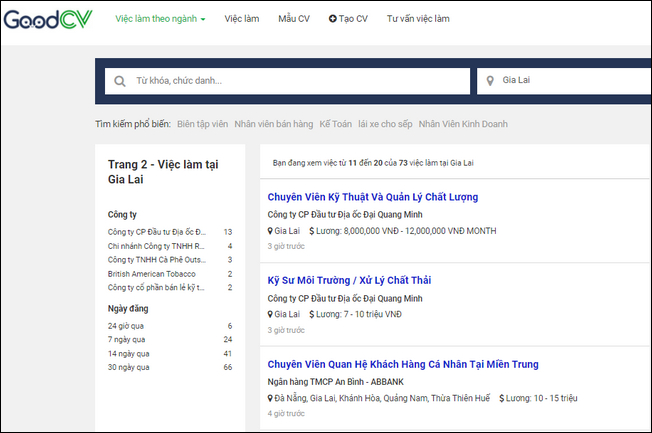Click the Trang 2 - Việc làm tại Gia Lai heading

[163, 172]
